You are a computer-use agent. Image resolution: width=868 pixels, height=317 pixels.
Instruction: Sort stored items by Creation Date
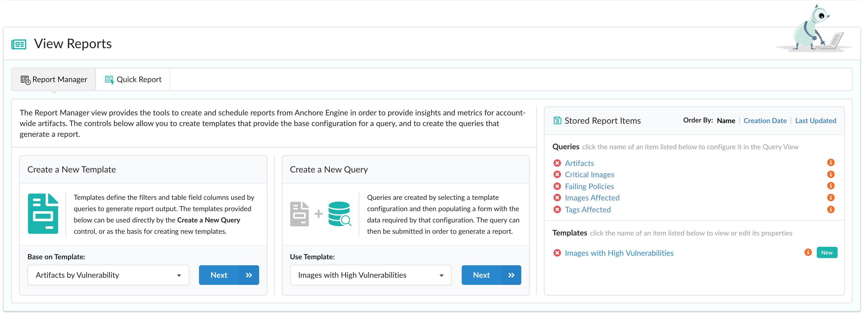(765, 120)
